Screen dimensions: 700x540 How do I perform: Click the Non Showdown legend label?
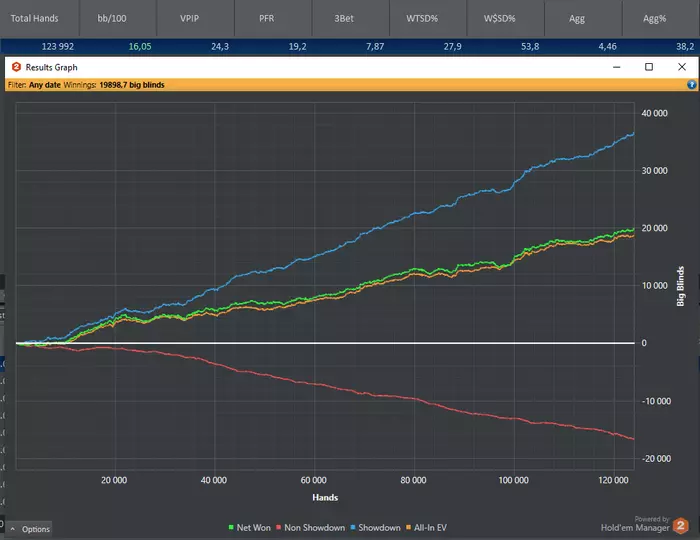coord(314,528)
